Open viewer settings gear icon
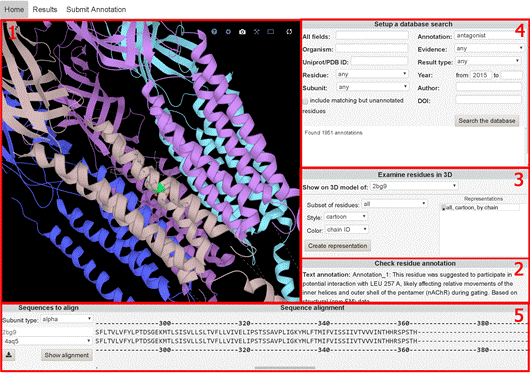 (x=228, y=32)
